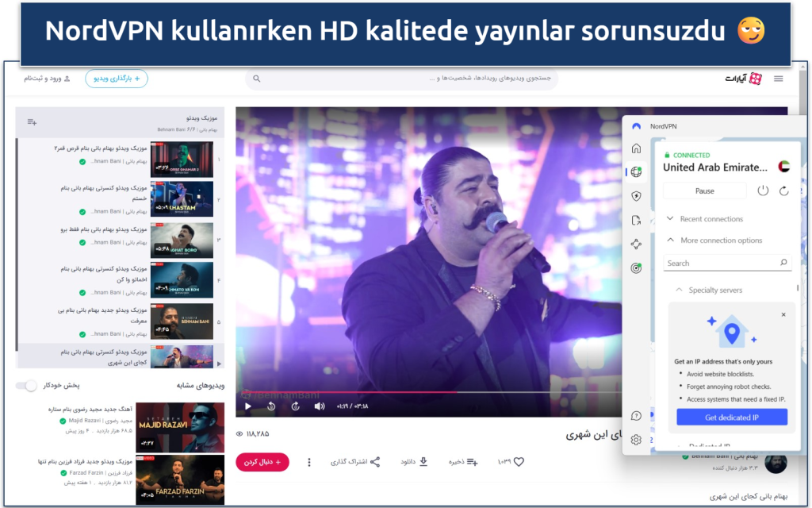The height and width of the screenshot is (508, 812).
Task: Open the Aparat hamburger menu
Action: pos(779,79)
